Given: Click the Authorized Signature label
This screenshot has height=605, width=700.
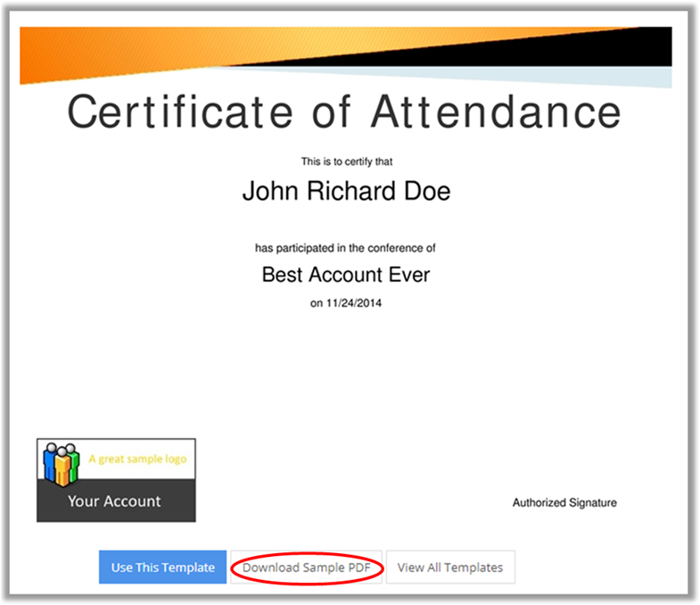Looking at the screenshot, I should tap(564, 502).
